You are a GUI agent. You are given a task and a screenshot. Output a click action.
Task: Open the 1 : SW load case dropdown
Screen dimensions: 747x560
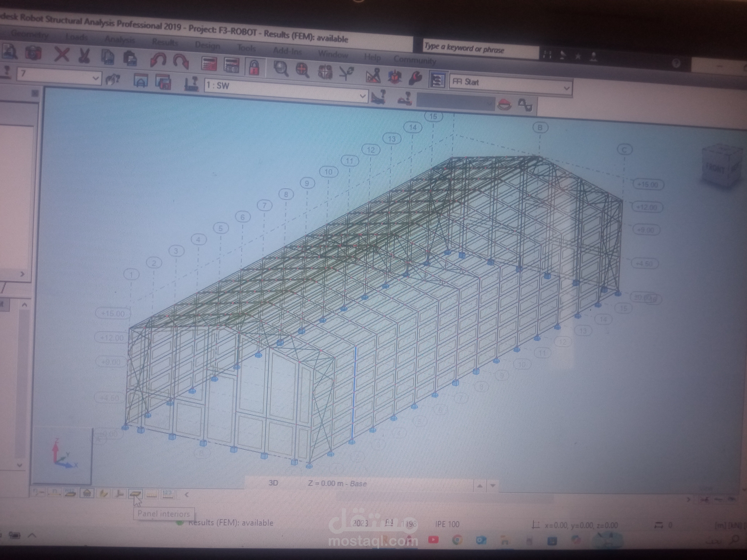click(286, 90)
